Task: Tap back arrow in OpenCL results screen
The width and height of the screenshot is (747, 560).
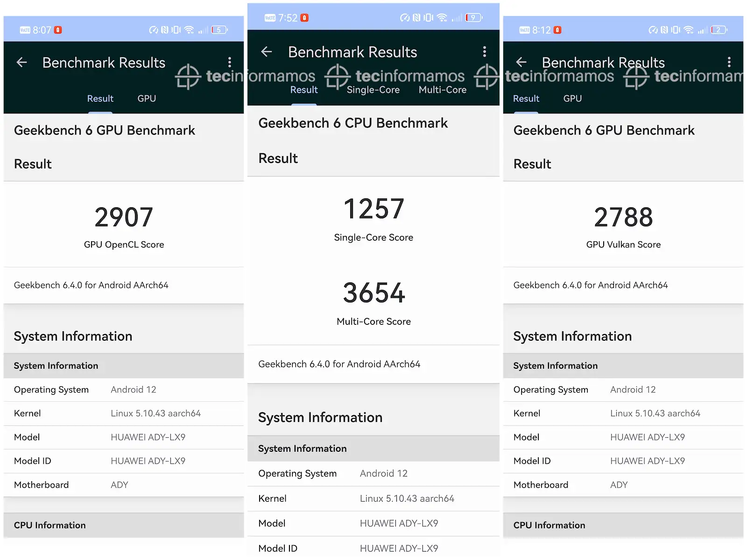Action: click(22, 63)
